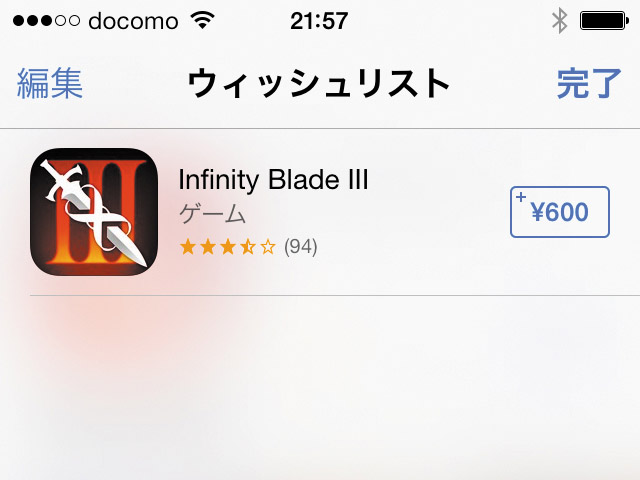Tap the Wi-Fi status icon

click(x=203, y=20)
